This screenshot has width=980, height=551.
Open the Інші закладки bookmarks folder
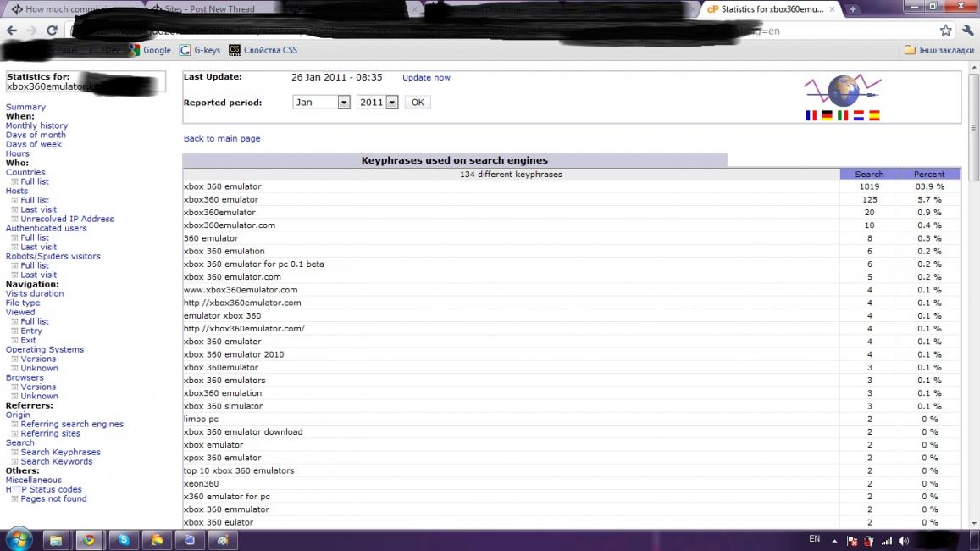[938, 50]
